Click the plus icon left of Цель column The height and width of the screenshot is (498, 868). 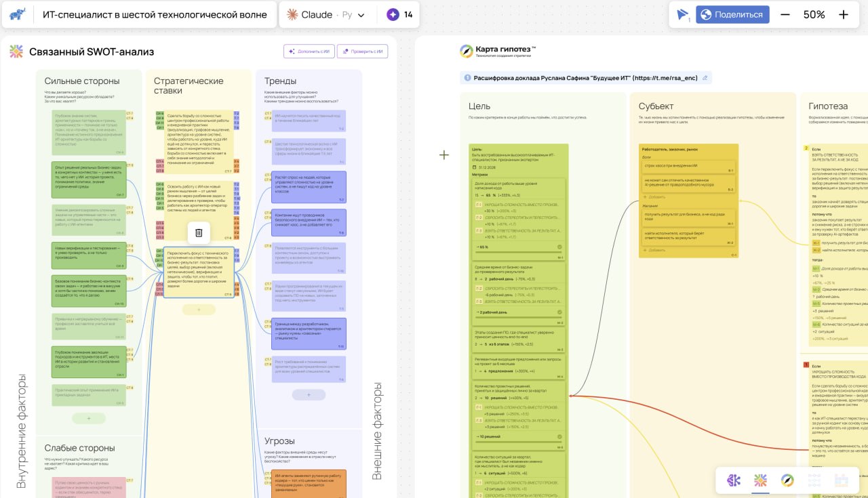pos(444,155)
